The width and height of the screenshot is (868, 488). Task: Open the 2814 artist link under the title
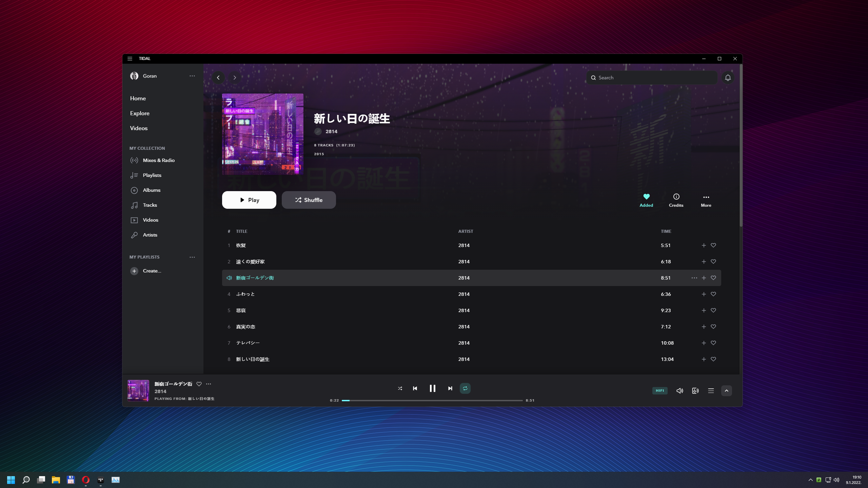tap(331, 131)
